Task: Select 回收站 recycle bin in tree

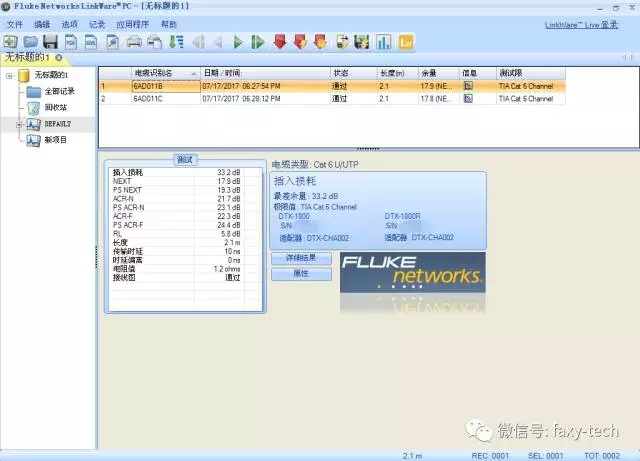Action: [x=56, y=107]
